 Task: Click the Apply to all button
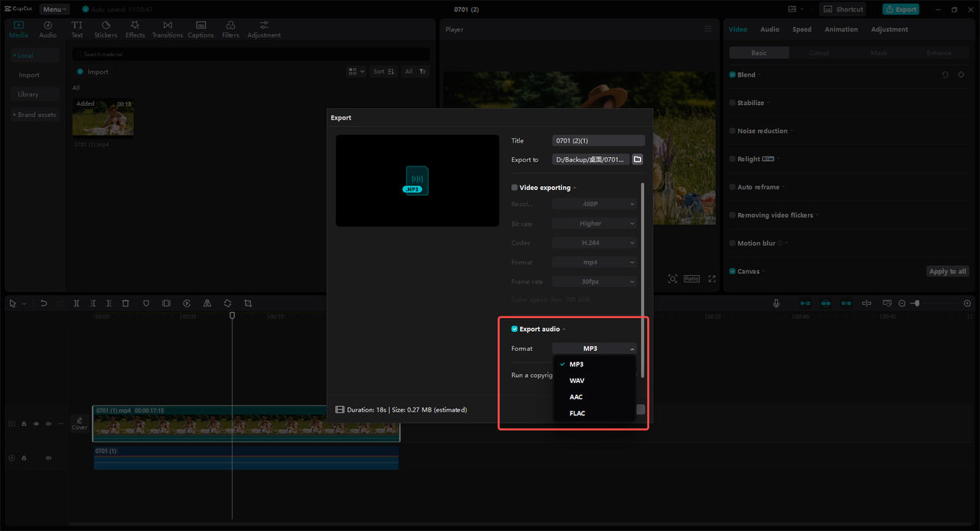point(948,271)
